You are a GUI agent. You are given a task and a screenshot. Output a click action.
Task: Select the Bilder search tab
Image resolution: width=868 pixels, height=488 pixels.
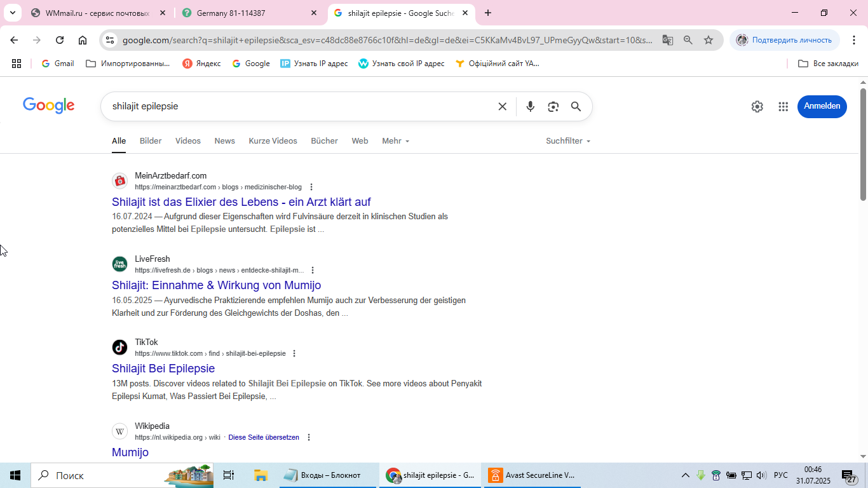tap(151, 141)
